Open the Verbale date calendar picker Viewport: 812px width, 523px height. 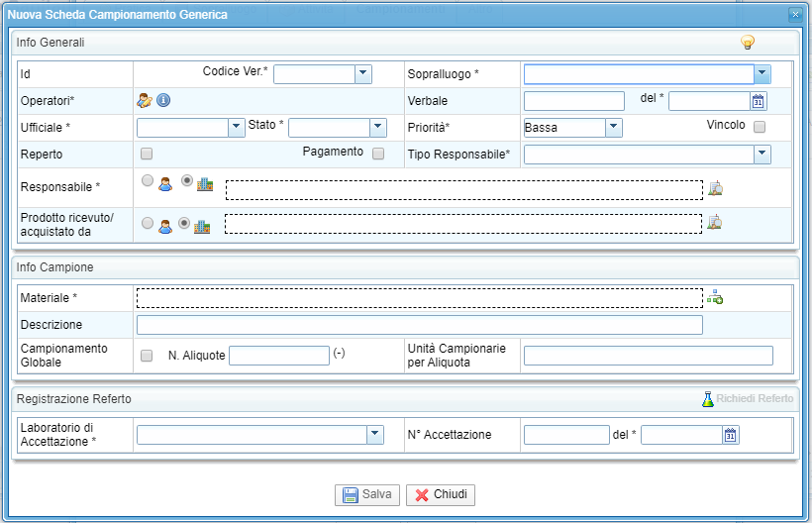tap(759, 101)
